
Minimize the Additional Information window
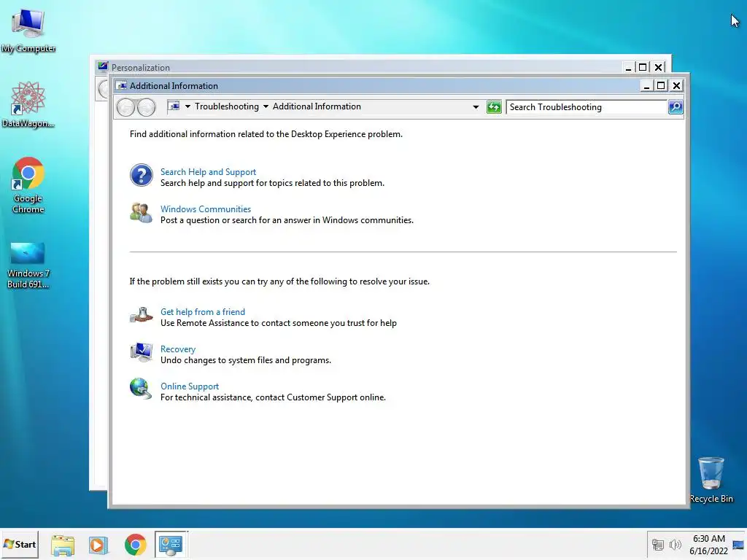click(x=646, y=86)
